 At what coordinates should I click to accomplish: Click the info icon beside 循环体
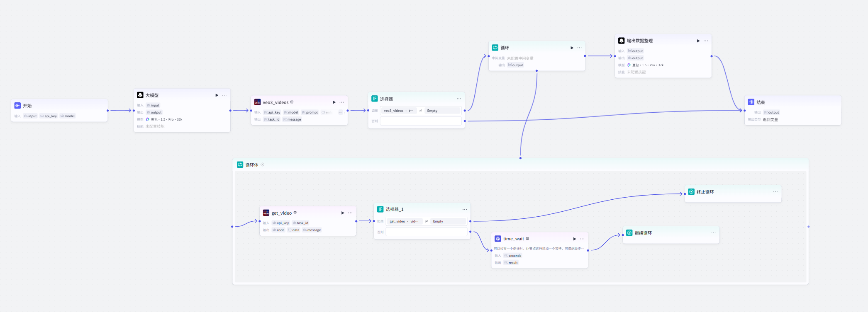tap(262, 165)
